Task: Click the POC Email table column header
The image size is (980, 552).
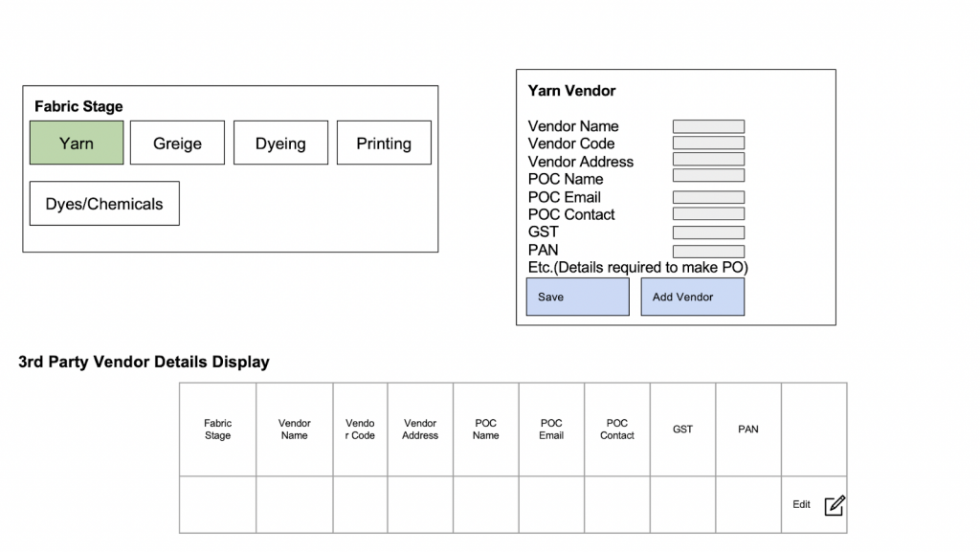Action: coord(551,430)
